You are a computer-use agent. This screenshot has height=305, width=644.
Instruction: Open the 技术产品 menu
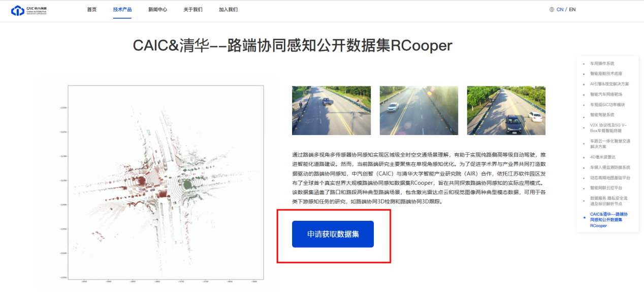point(122,10)
